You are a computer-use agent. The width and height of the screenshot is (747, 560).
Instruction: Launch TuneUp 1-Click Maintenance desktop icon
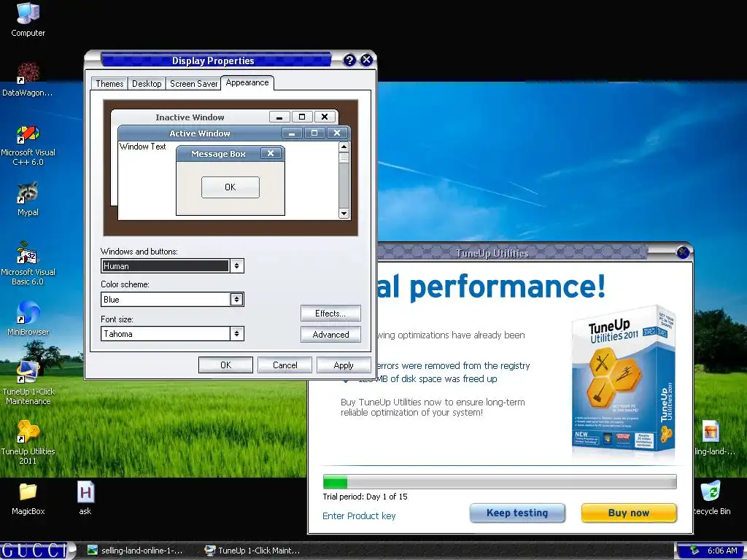click(28, 384)
